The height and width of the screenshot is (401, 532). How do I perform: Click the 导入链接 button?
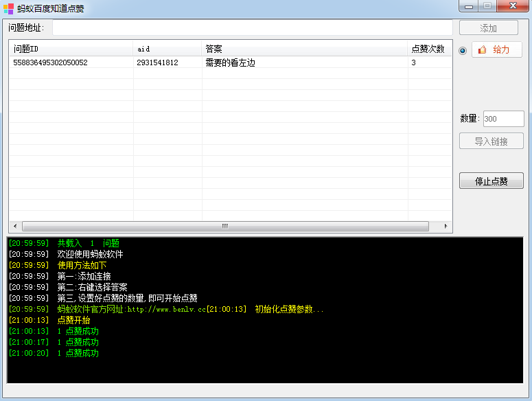pyautogui.click(x=491, y=141)
